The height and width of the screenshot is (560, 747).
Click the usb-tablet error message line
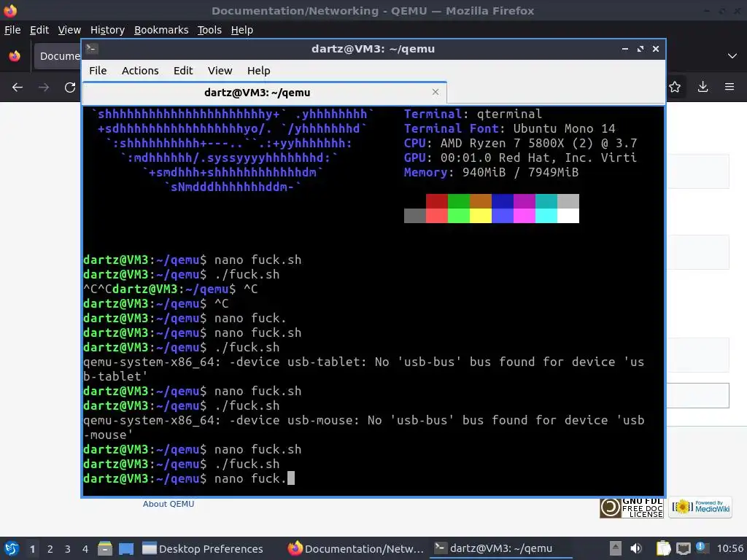(x=363, y=369)
